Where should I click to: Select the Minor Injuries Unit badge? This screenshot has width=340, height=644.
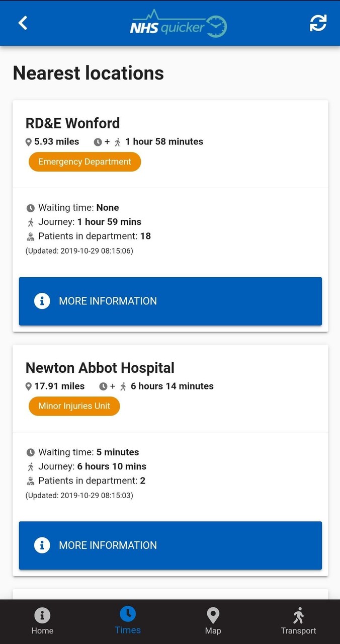[74, 406]
